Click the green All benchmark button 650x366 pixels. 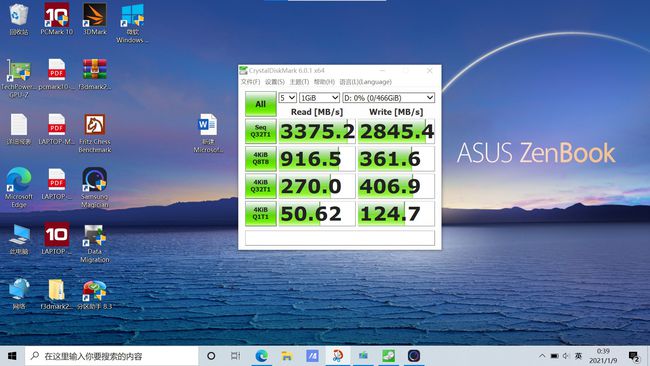260,104
